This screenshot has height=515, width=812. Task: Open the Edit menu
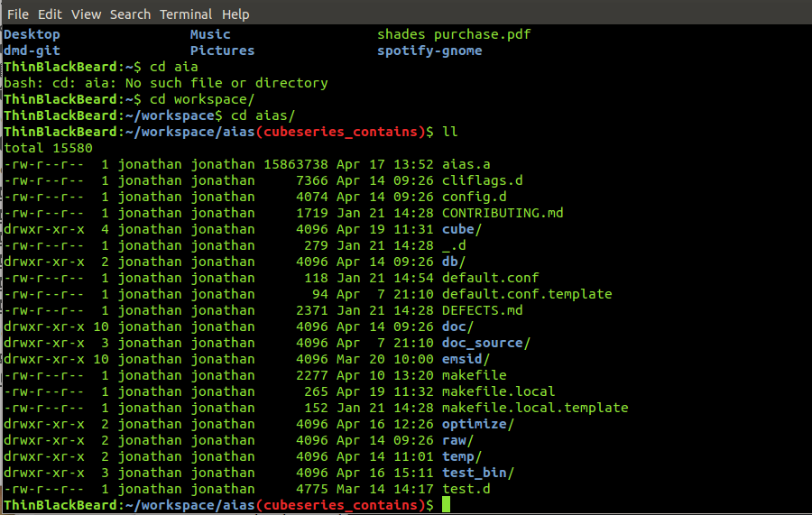[x=50, y=14]
